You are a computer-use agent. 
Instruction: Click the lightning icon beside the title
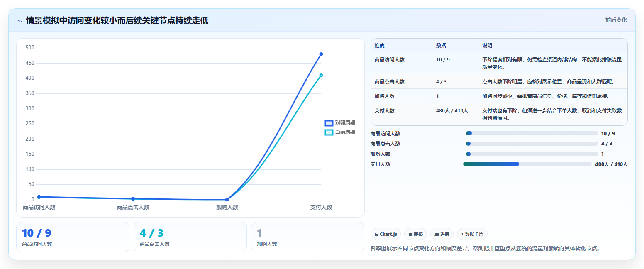click(20, 20)
